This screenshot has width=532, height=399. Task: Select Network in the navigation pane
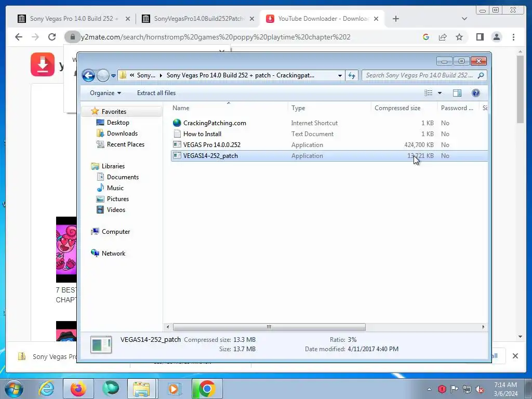coord(113,254)
